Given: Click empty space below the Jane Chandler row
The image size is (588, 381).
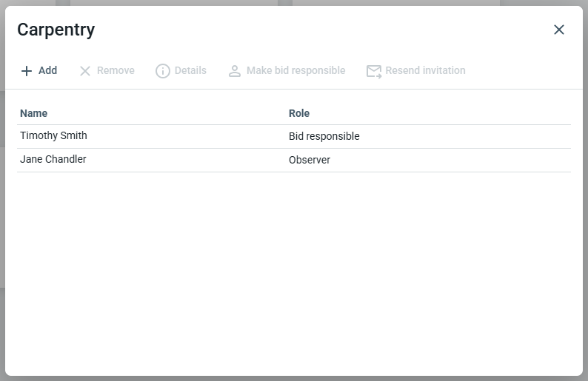Looking at the screenshot, I should (x=293, y=274).
